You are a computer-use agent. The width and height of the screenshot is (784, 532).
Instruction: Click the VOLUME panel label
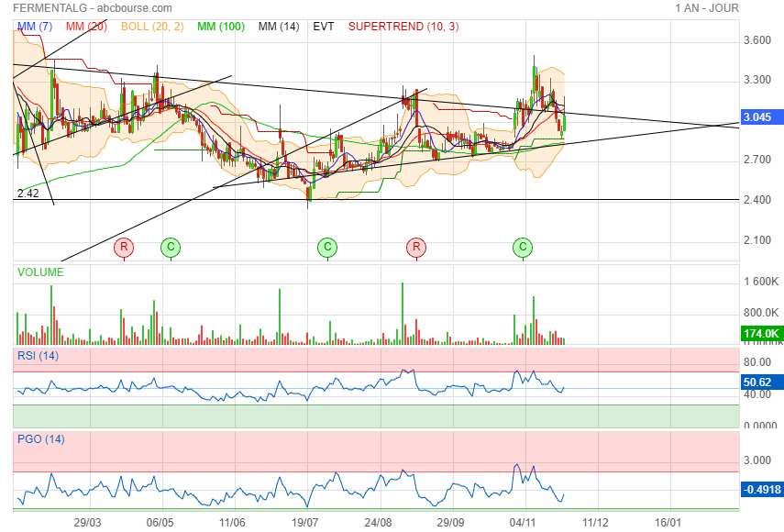(x=40, y=272)
